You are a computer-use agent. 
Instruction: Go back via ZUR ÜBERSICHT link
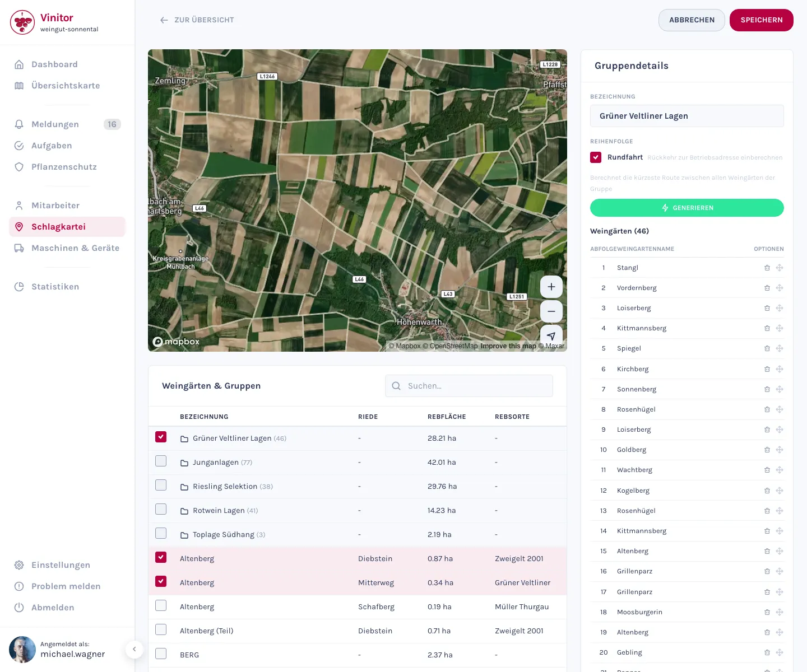pos(197,20)
